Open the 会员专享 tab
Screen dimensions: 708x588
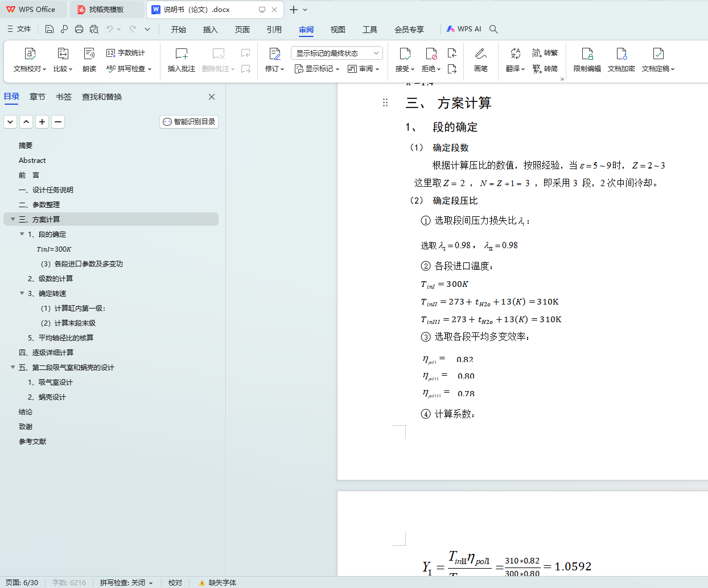[x=409, y=30]
